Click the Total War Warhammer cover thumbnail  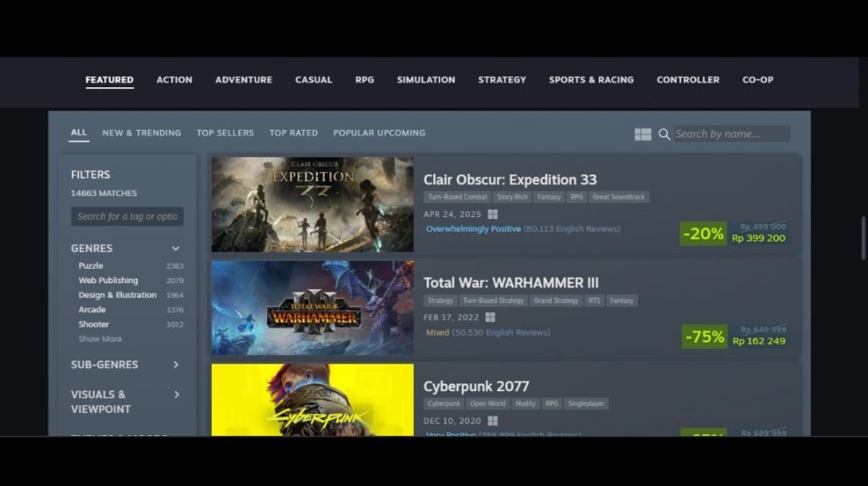tap(312, 308)
